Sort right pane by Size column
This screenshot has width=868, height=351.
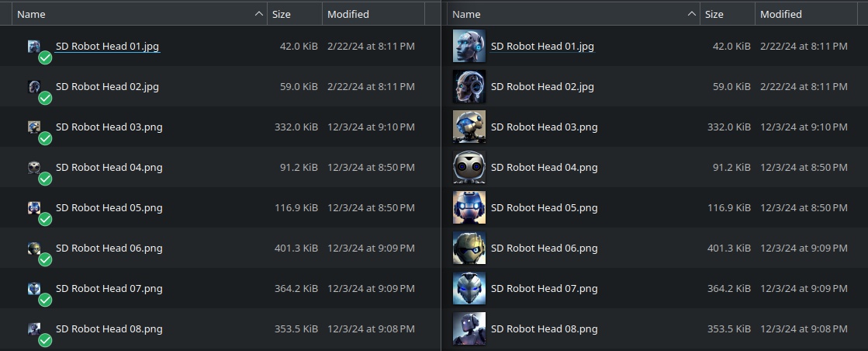tap(728, 15)
